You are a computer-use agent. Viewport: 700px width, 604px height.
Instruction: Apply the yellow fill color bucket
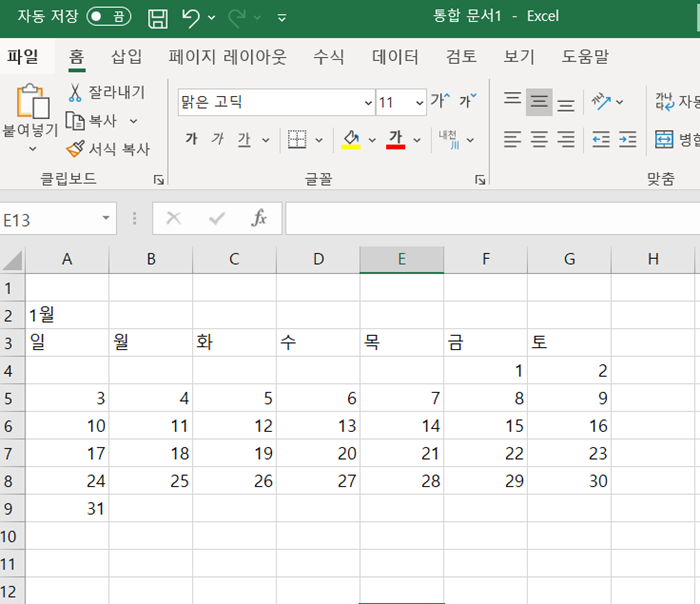(x=351, y=139)
